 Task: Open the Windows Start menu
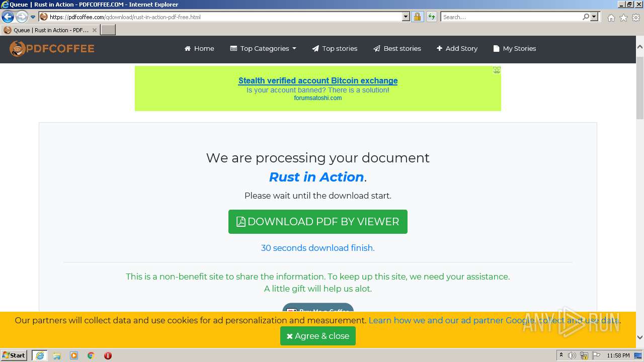click(14, 355)
